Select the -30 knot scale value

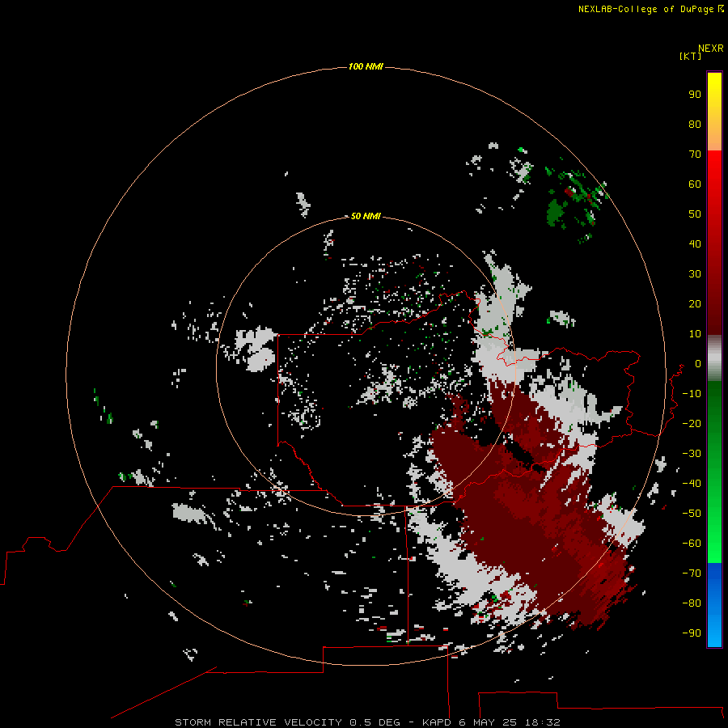pos(692,454)
